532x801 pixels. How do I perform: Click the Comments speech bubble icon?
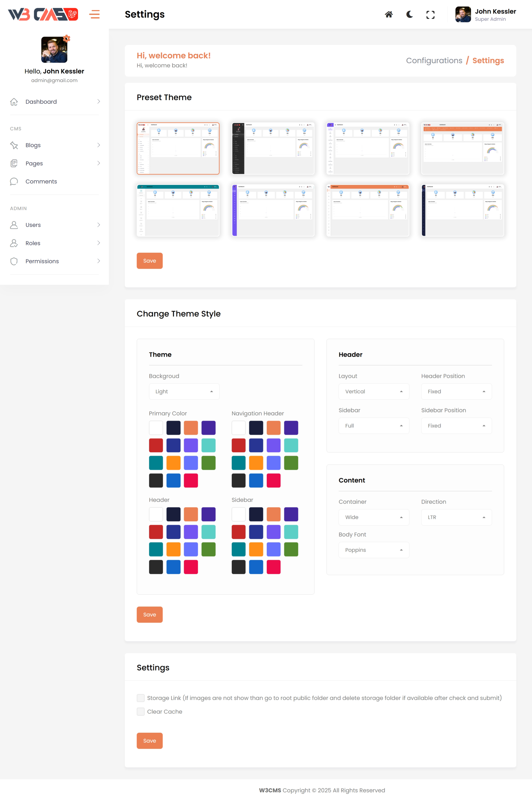tap(14, 181)
